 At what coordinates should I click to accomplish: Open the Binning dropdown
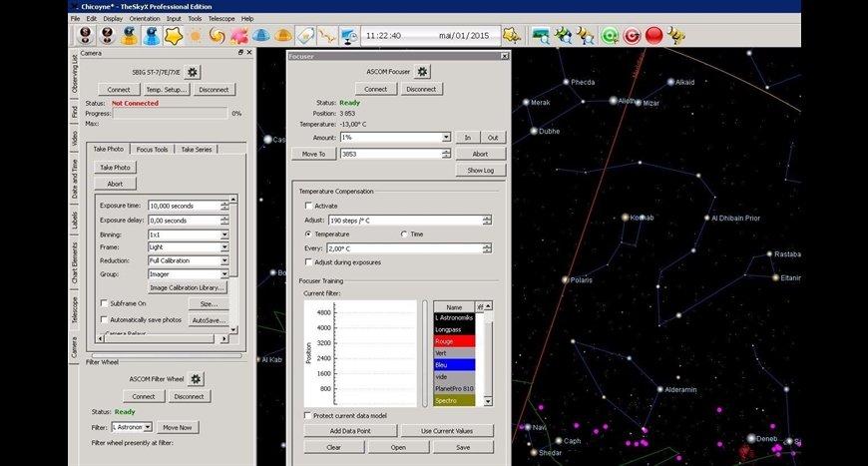[224, 233]
